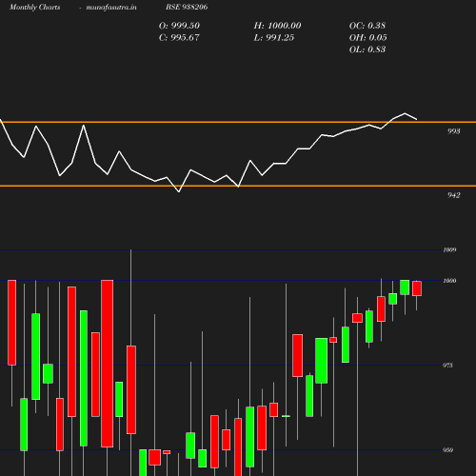
Task: Click the 'OC: 0.38' value
Action: pyautogui.click(x=367, y=26)
